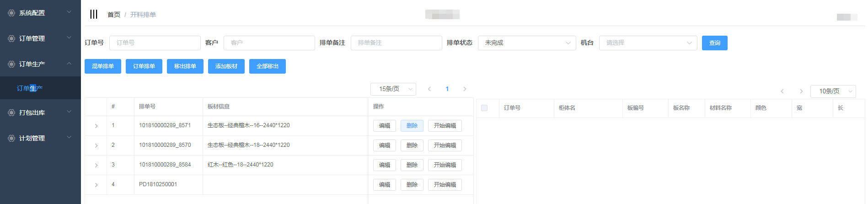Open the 排单状态 dropdown showing 未完成
The image size is (868, 204).
point(526,43)
